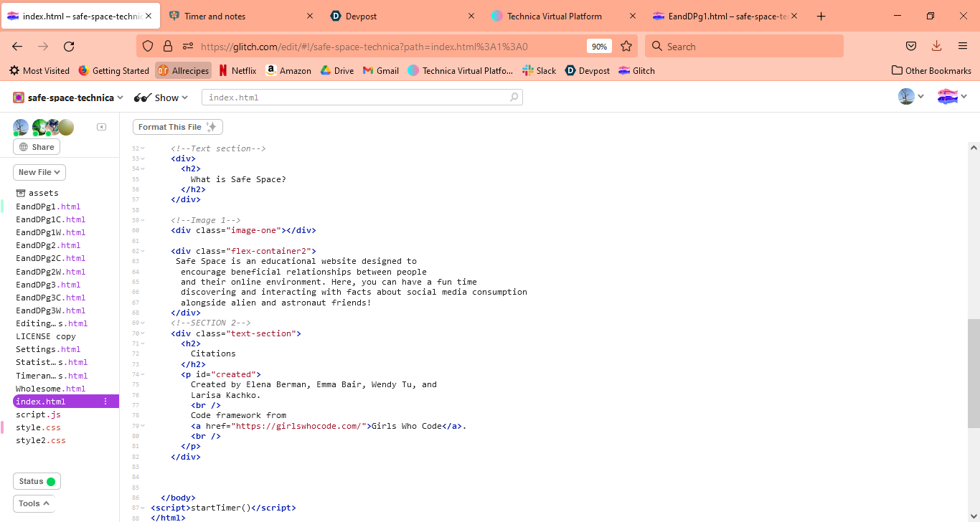Click the shield tracking protection icon
This screenshot has height=522, width=980.
[148, 46]
